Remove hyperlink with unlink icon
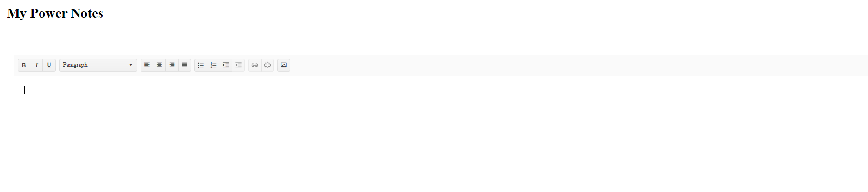The width and height of the screenshot is (868, 192). pyautogui.click(x=267, y=65)
